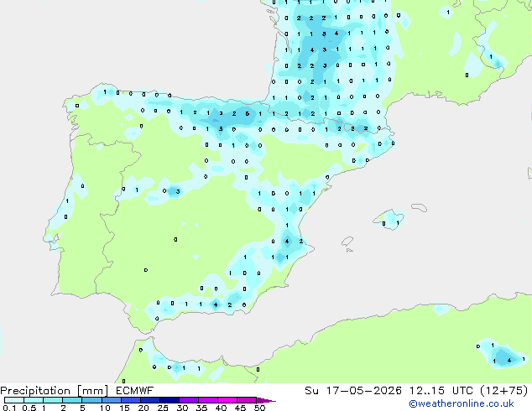Pick the 20–25 mm dark blue swatch
The height and width of the screenshot is (411, 532).
[150, 400]
